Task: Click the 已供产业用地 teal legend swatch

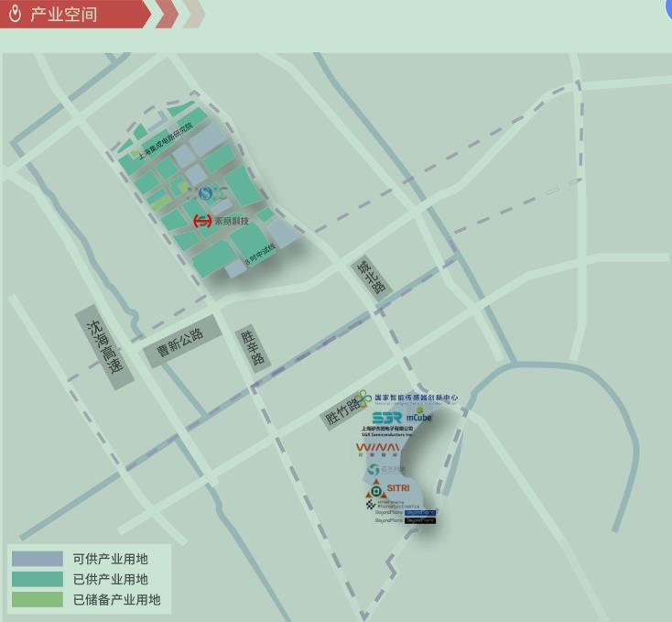Action: tap(37, 579)
